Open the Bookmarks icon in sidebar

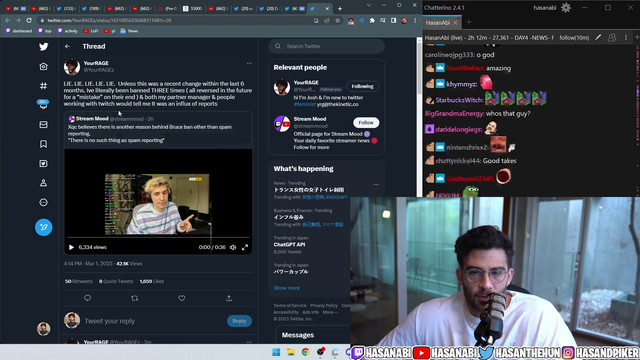click(44, 144)
